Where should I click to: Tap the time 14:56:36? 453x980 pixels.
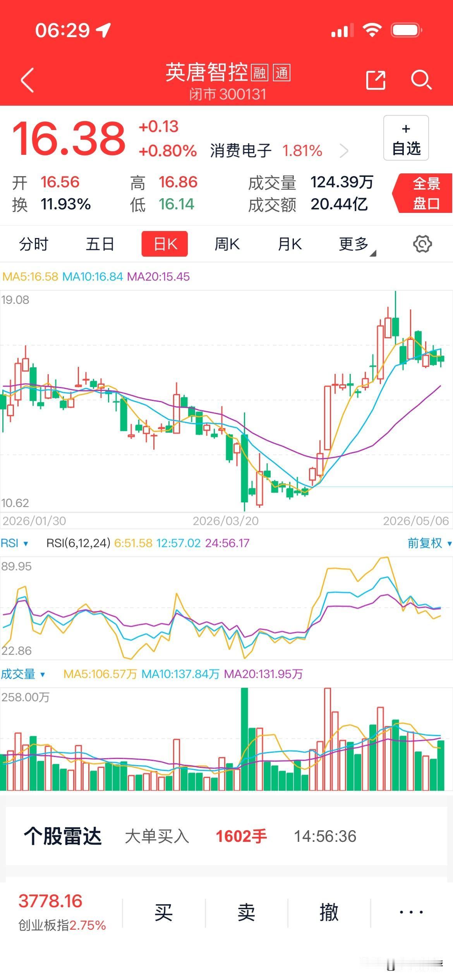tap(325, 836)
